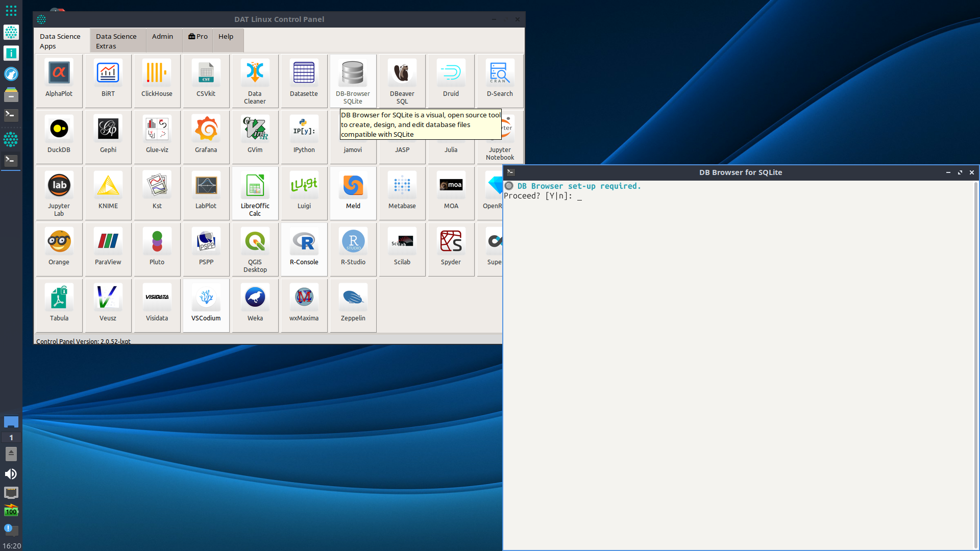Start ClickHouse from the apps grid

[x=157, y=81]
